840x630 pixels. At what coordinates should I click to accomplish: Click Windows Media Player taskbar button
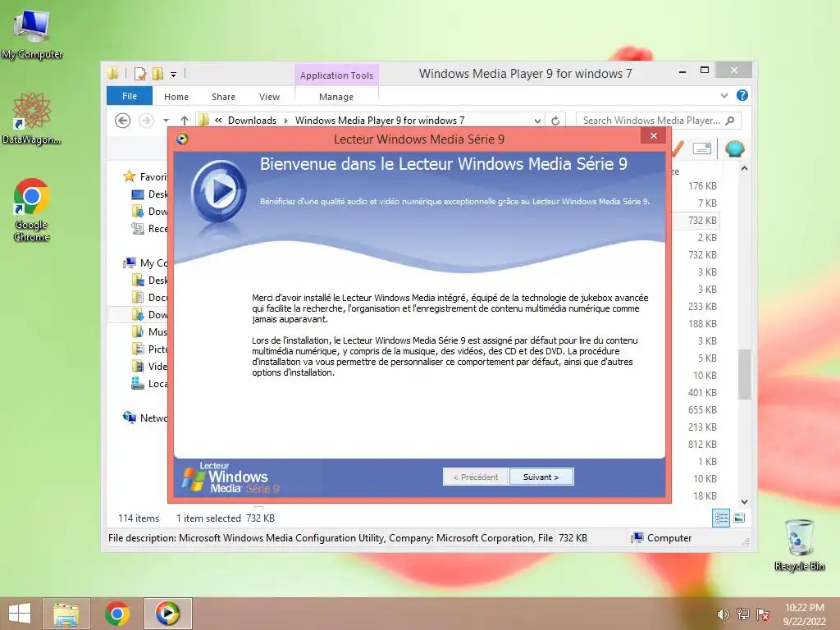point(167,614)
